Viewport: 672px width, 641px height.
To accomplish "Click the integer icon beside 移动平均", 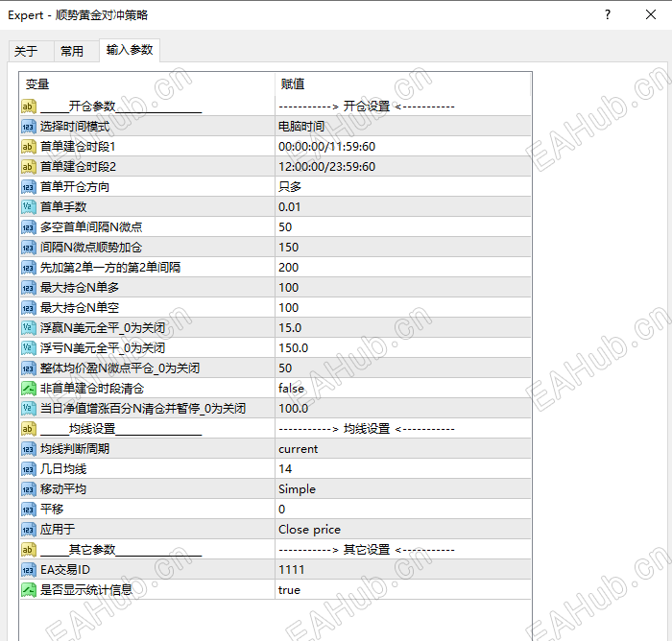I will click(28, 488).
